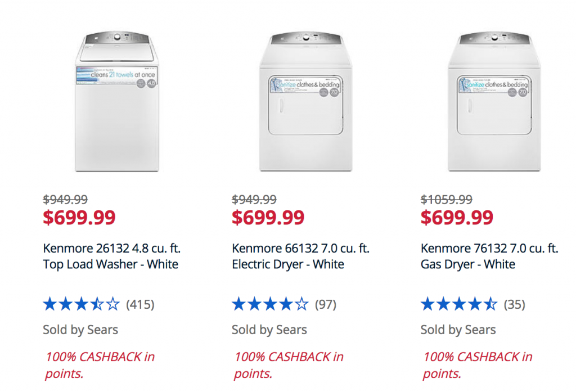Screen dimensions: 576x392
Task: Open the Kenmore 76132 gas dryer image
Action: 494,101
